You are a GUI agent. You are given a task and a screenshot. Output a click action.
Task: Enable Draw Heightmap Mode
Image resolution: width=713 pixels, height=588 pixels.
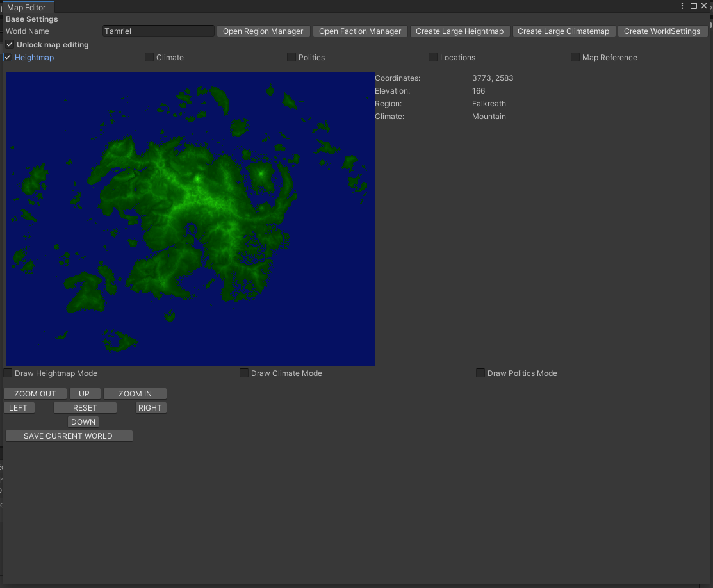[x=8, y=373]
